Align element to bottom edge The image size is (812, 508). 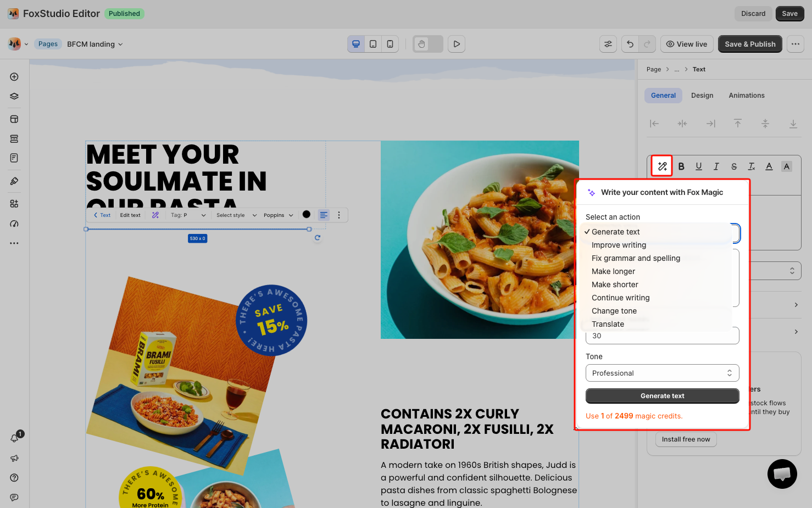pyautogui.click(x=793, y=124)
